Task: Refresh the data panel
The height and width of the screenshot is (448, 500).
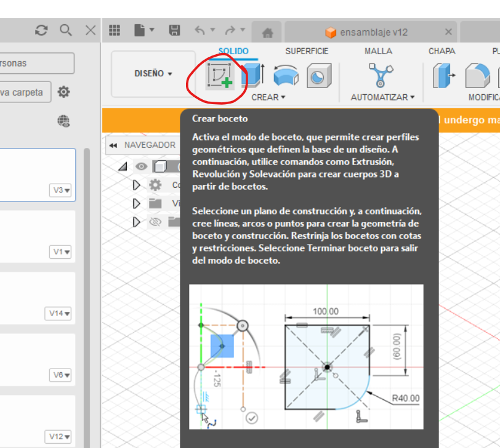Action: pos(41,30)
